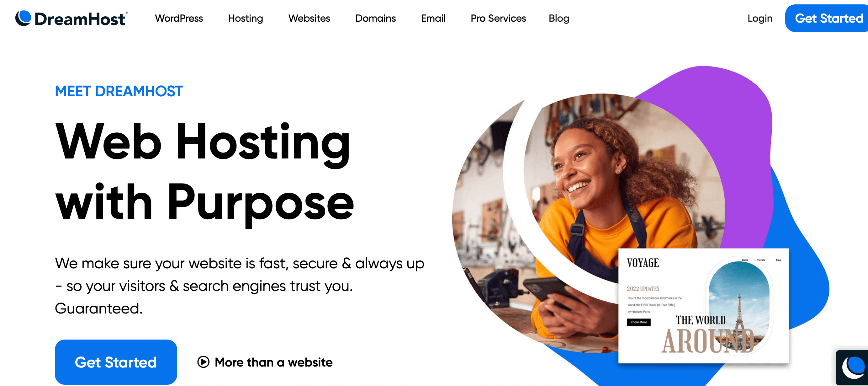Click the Blog navigation tab
The width and height of the screenshot is (868, 386).
[558, 18]
